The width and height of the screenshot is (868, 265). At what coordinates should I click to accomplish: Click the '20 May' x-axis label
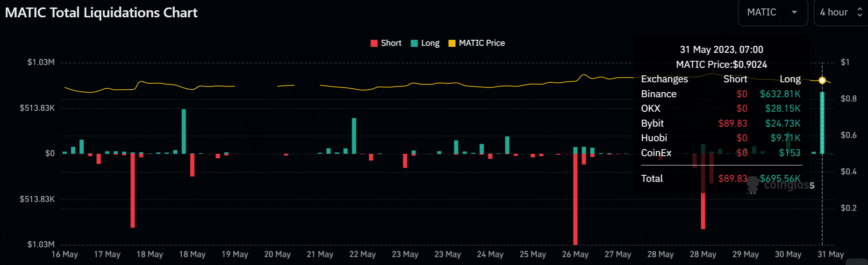(x=277, y=254)
